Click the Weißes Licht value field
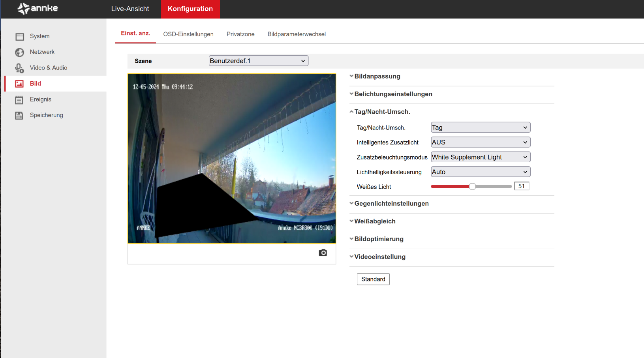 point(521,186)
